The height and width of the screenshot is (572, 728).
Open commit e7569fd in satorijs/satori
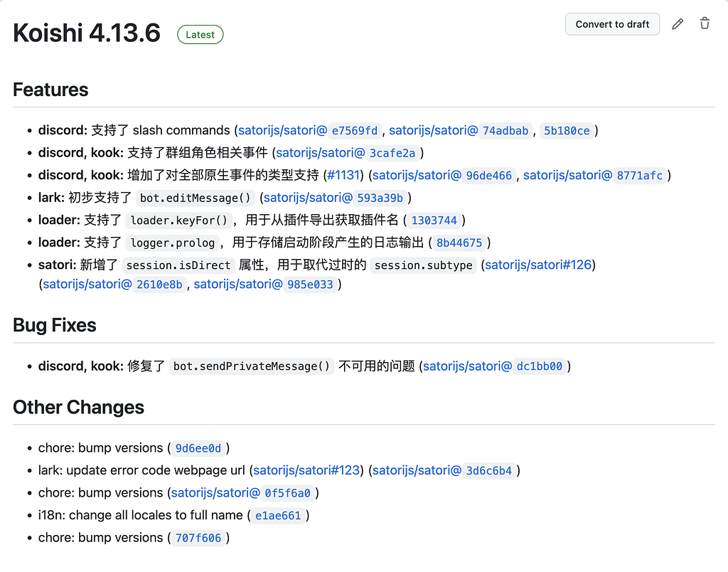pyautogui.click(x=309, y=130)
